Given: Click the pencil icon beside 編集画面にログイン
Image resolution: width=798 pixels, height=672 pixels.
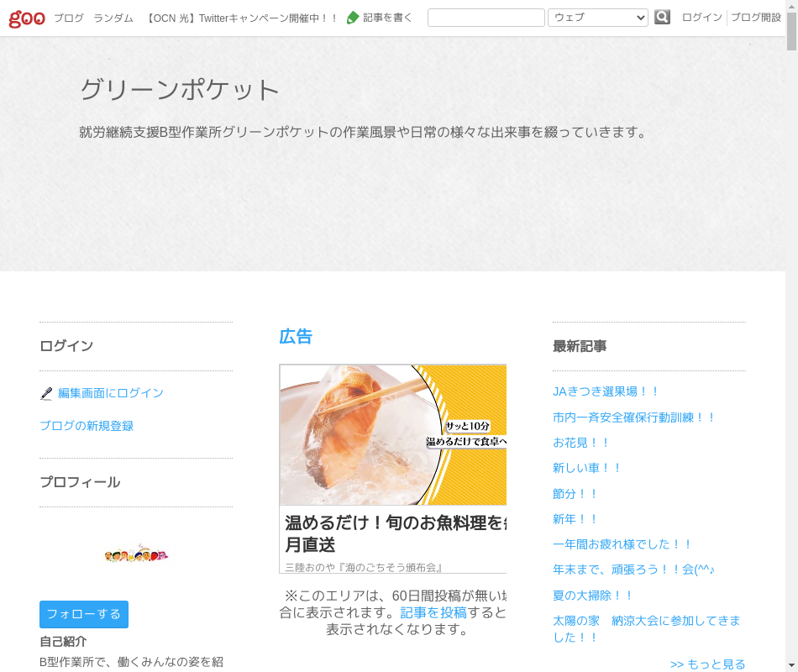Looking at the screenshot, I should pos(46,393).
